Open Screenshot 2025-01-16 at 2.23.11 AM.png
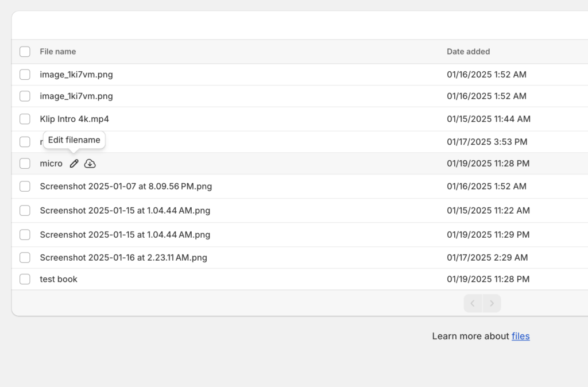588x387 pixels. (123, 257)
